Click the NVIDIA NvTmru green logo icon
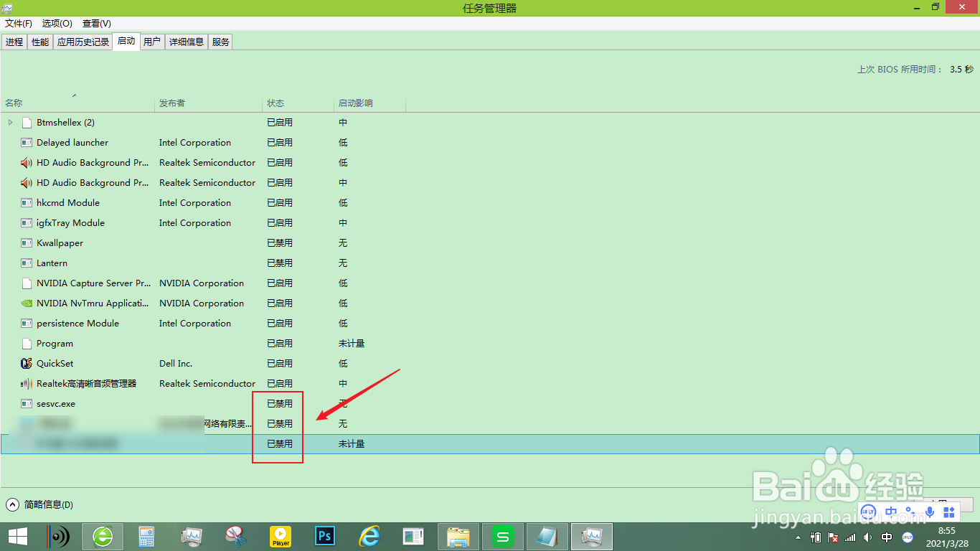Image resolution: width=980 pixels, height=551 pixels. pyautogui.click(x=27, y=303)
